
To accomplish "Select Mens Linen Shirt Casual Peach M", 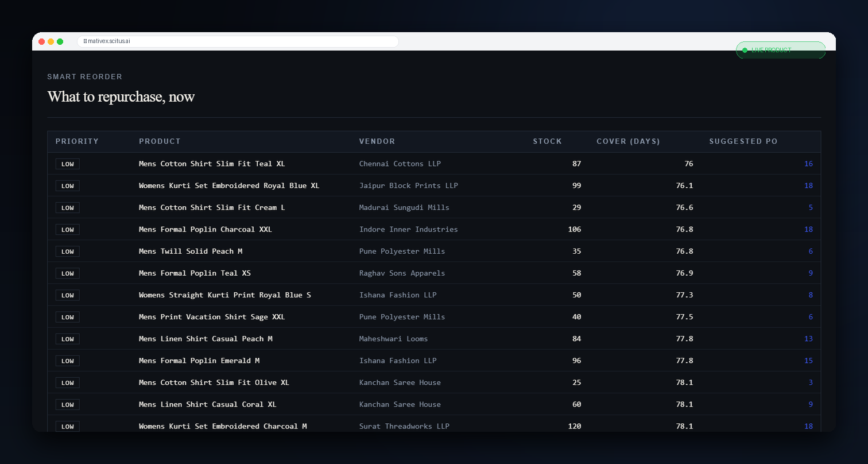I will coord(206,338).
